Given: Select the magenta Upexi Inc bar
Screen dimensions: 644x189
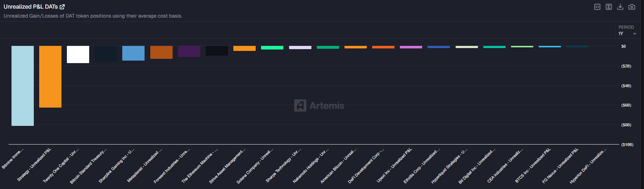Looking at the screenshot, I should point(411,47).
